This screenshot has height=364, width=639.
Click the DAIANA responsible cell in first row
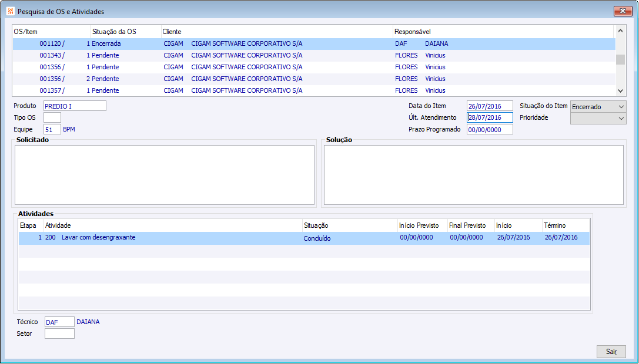click(x=436, y=43)
